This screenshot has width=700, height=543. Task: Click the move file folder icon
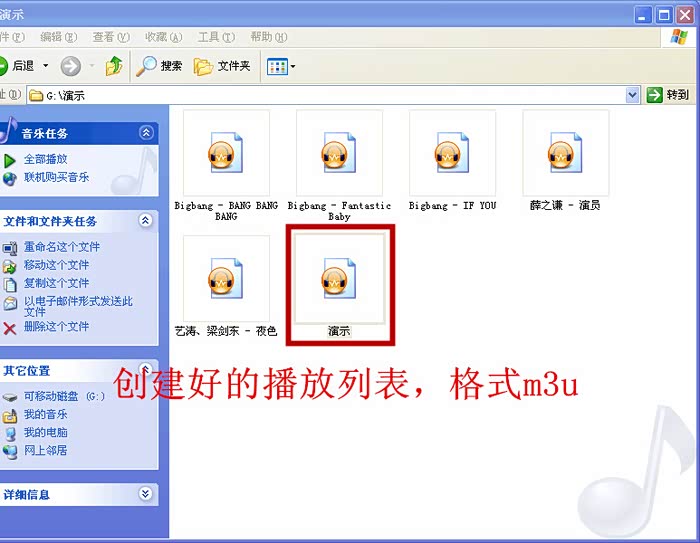click(x=10, y=267)
